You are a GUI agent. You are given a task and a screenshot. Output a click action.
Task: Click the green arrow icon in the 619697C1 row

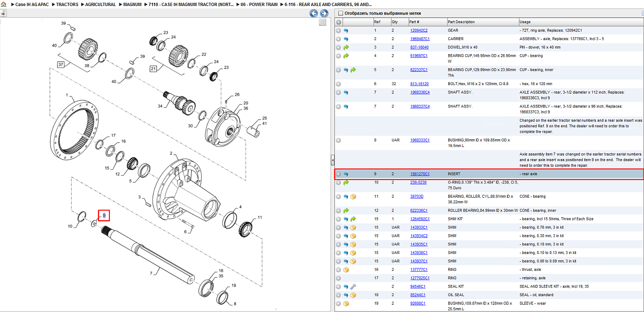point(346,56)
